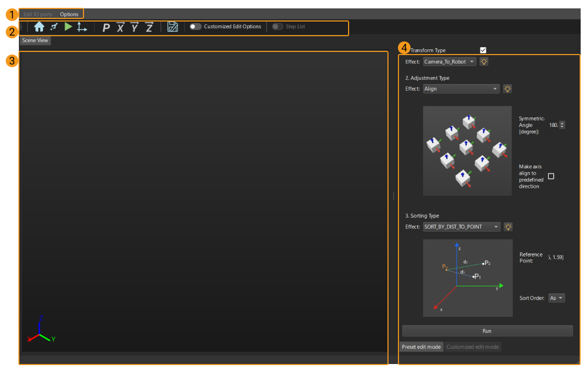This screenshot has width=588, height=374.
Task: Open the Camera_To_Robot effect dropdown
Action: 449,61
